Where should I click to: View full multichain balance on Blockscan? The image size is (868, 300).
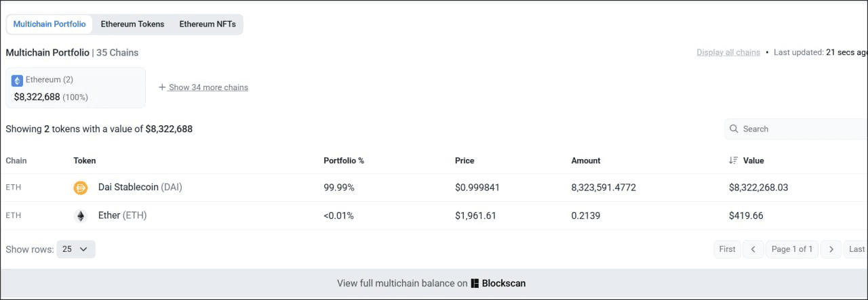[x=431, y=284]
